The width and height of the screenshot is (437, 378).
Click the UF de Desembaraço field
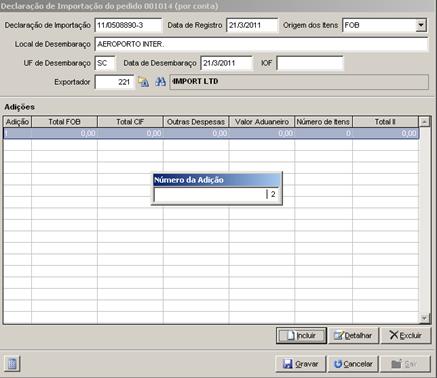(x=105, y=63)
